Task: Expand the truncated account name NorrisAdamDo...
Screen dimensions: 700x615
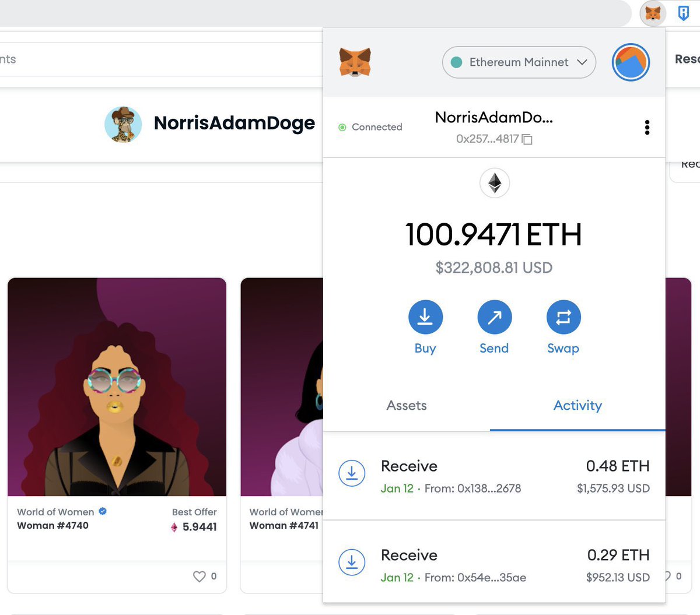Action: point(494,118)
